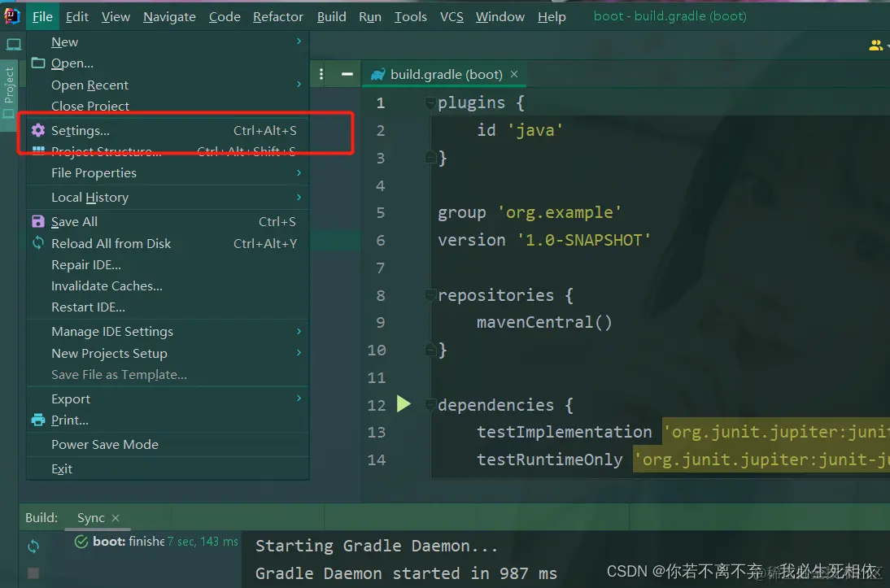
Task: Click the Print printer icon
Action: point(38,420)
